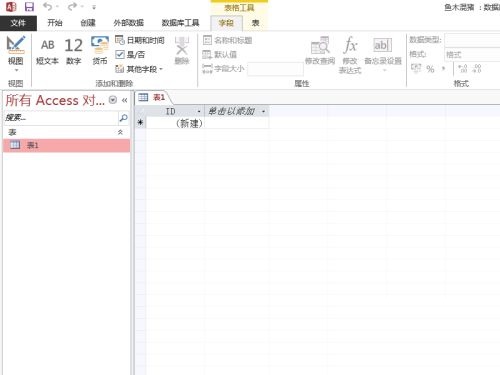Screen dimensions: 500x375
Task: Switch to the 创建 ribbon tab
Action: (88, 23)
